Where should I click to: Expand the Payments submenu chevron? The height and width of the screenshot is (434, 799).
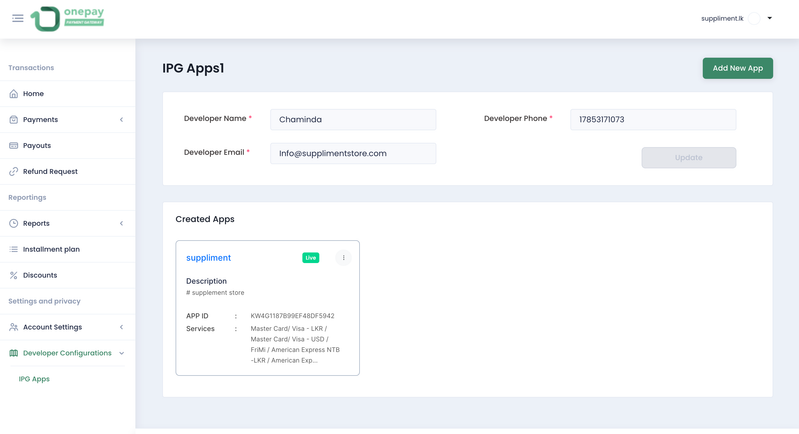coord(121,120)
